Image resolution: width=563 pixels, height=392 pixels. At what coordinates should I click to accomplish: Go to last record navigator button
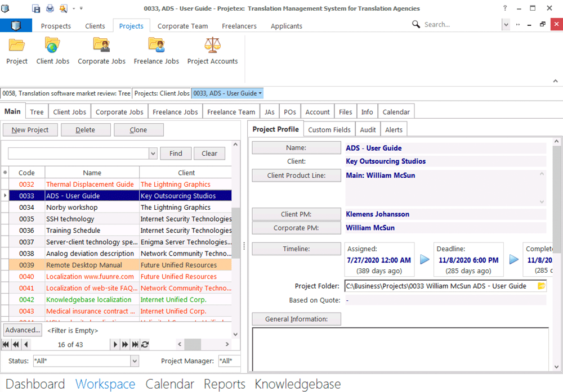(x=135, y=344)
